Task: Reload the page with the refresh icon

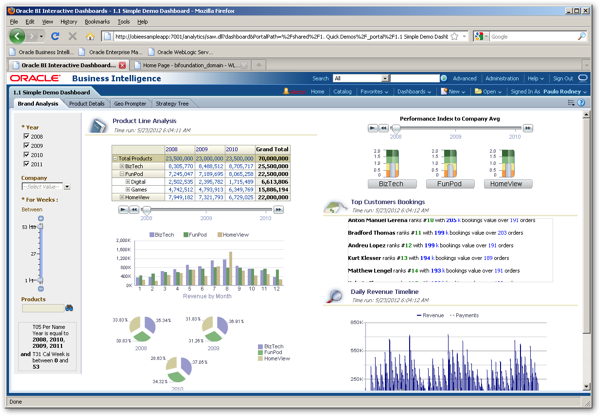Action: pos(55,36)
